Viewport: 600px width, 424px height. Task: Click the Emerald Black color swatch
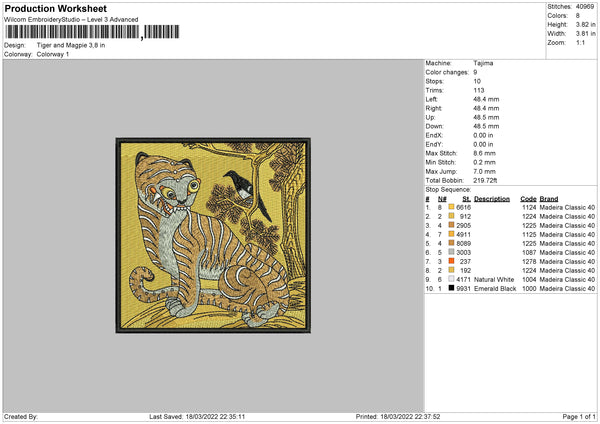point(452,288)
